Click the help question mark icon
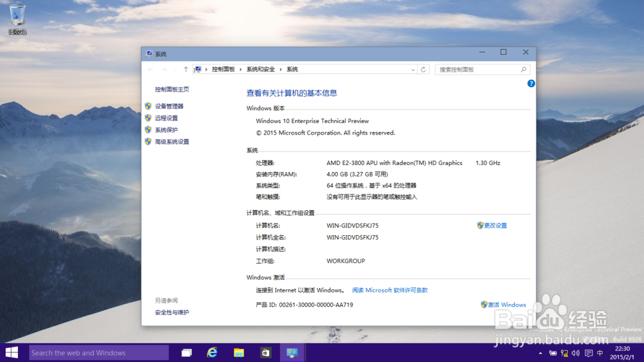Screen dimensions: 644x362 pos(531,83)
